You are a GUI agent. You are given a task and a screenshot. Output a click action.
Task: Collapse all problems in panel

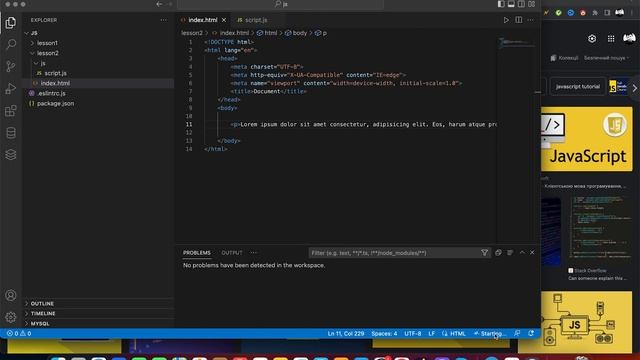click(498, 253)
